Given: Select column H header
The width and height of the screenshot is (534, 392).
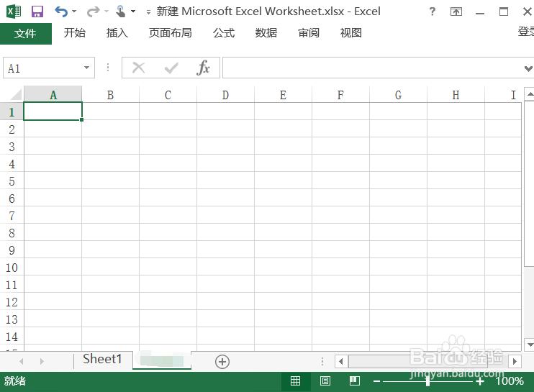Looking at the screenshot, I should point(456,95).
